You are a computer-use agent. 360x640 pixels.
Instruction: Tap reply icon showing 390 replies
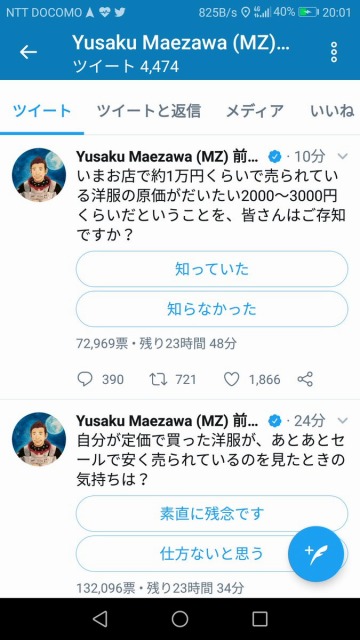[x=85, y=379]
